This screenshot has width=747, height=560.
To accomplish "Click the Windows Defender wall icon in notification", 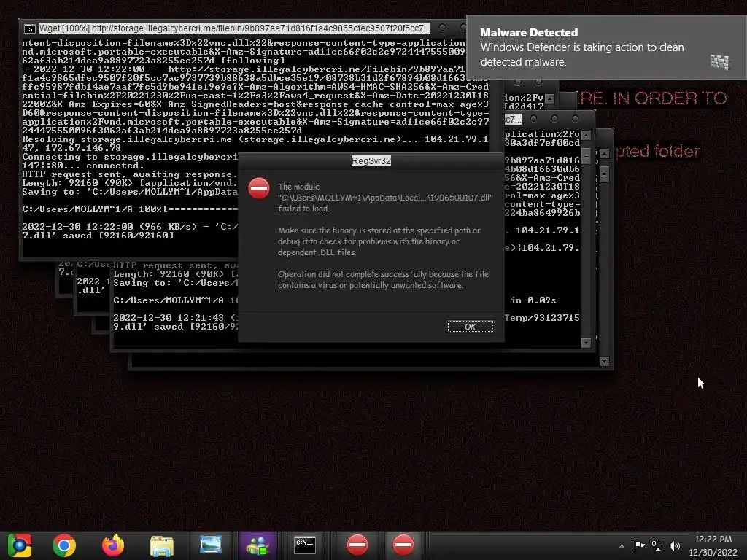I will [719, 62].
